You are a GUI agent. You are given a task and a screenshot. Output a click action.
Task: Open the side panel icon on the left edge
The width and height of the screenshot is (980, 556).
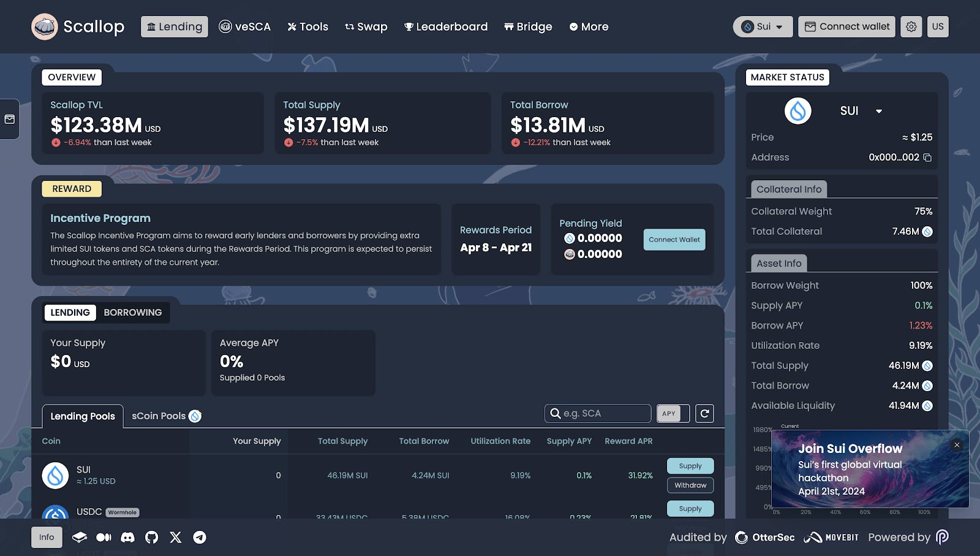point(10,119)
